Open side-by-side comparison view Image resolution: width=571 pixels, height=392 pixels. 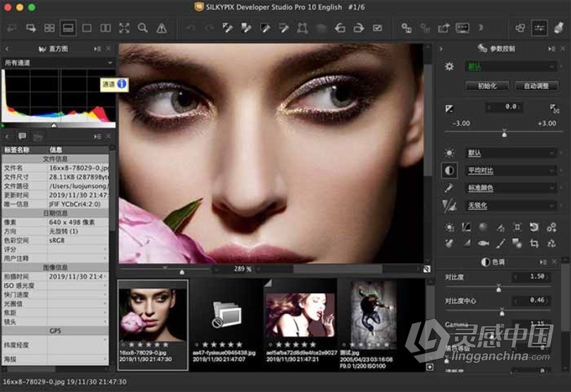tap(106, 28)
